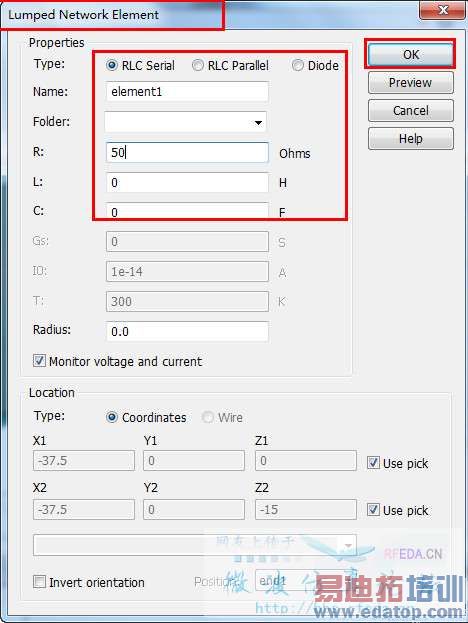
Task: Uncheck the second Use pick checkbox
Action: (x=373, y=510)
